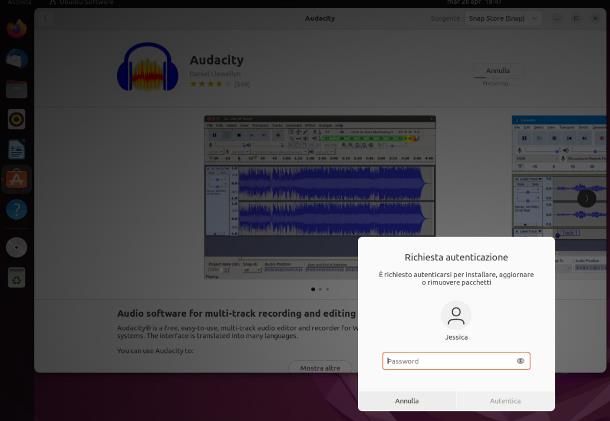The height and width of the screenshot is (421, 610).
Task: Click the Autentica button
Action: pos(505,401)
